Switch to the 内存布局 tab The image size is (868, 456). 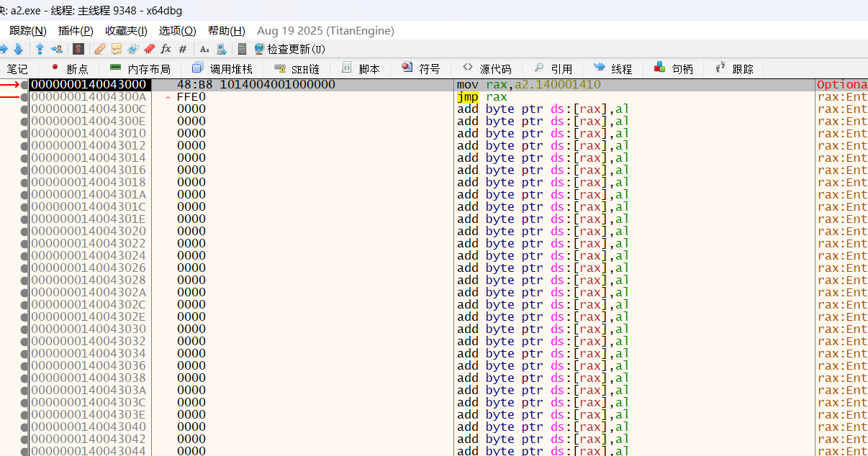point(140,69)
